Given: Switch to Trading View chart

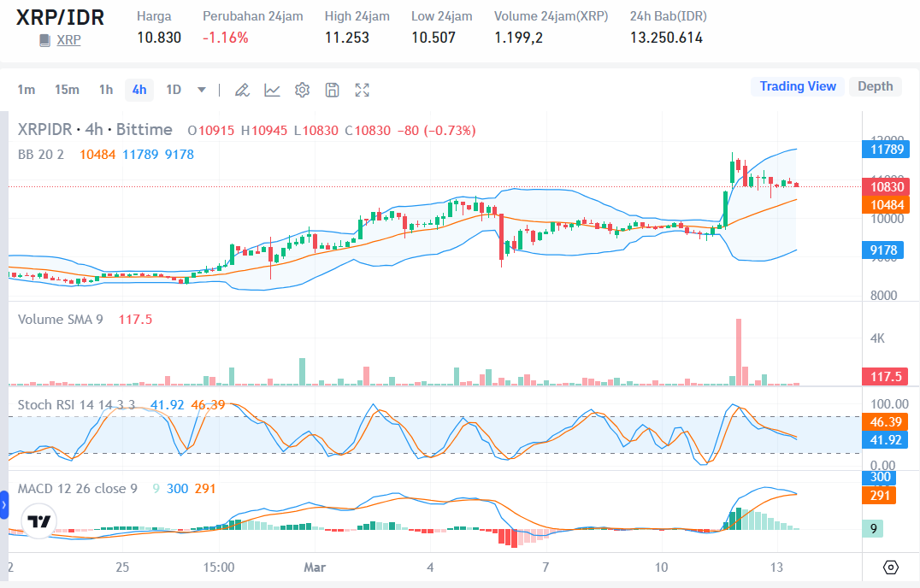Looking at the screenshot, I should pyautogui.click(x=798, y=86).
